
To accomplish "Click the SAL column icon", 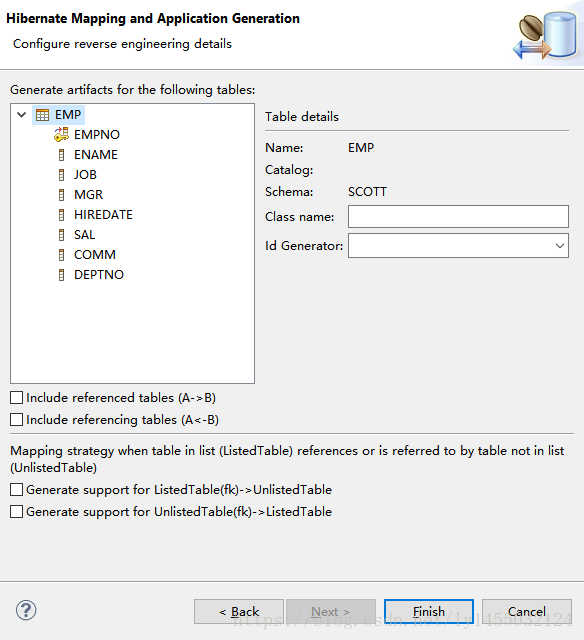I will click(62, 235).
